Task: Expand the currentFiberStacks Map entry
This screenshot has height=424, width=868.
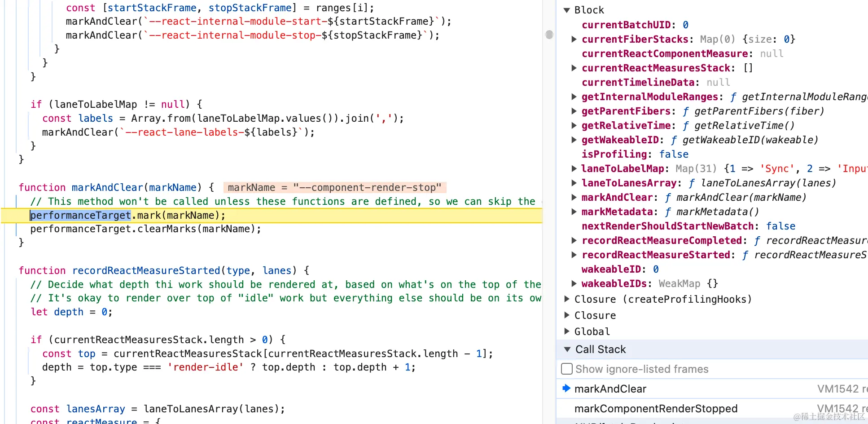Action: tap(574, 39)
